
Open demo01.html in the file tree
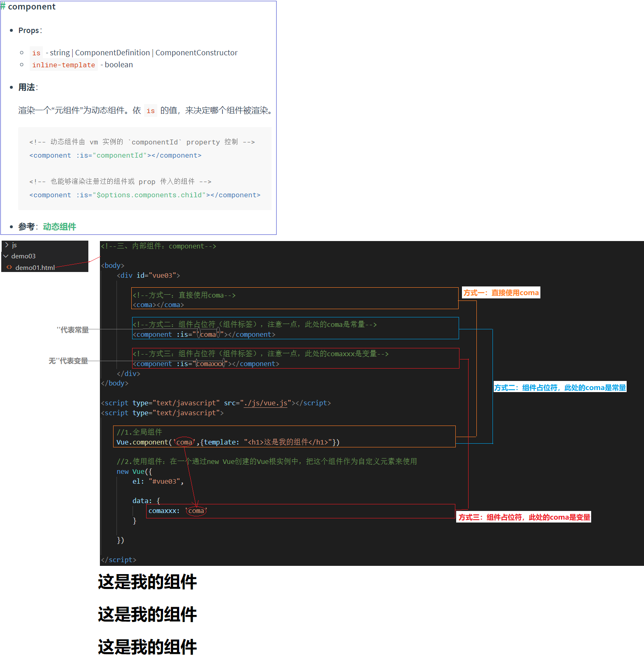(x=35, y=267)
